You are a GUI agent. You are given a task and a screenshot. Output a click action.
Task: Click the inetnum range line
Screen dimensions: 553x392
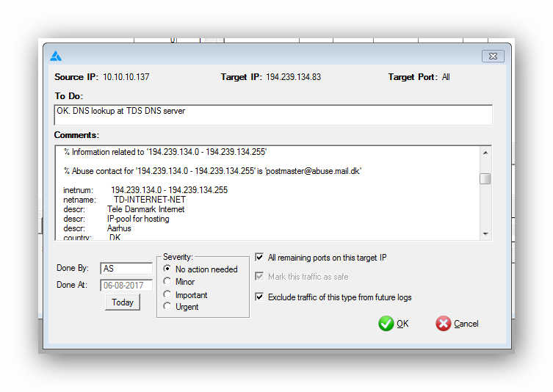(145, 190)
